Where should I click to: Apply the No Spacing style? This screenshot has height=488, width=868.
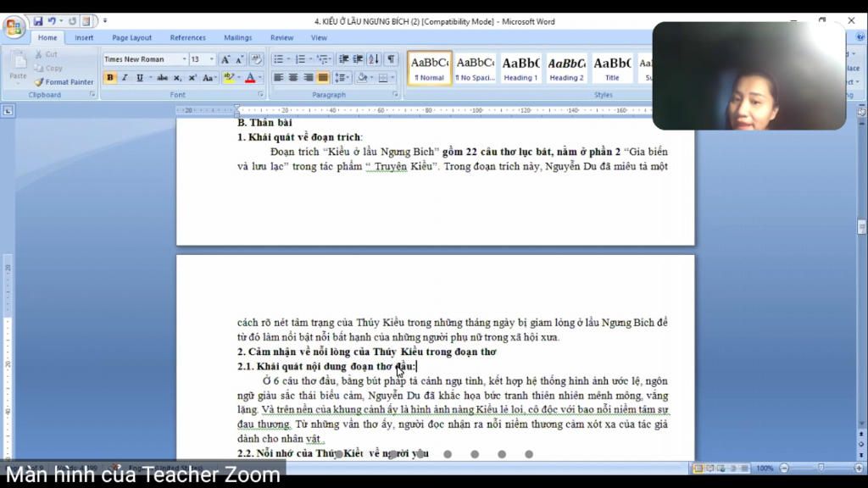pos(475,68)
